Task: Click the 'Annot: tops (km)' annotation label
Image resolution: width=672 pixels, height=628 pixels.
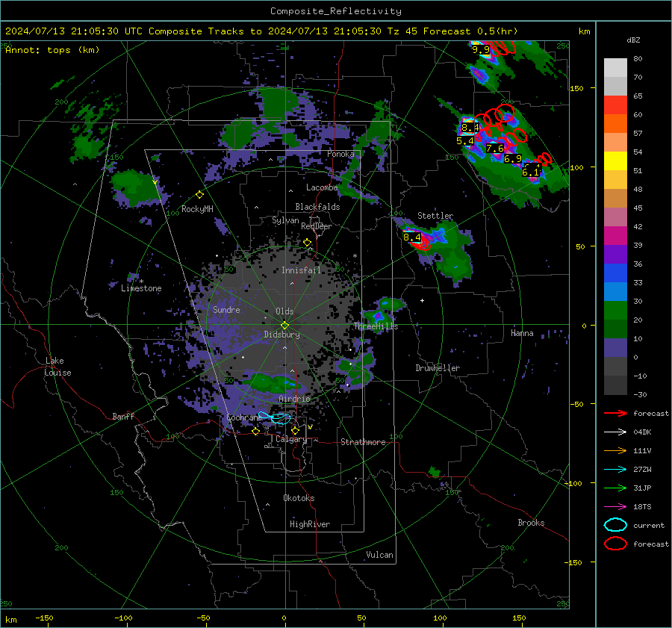Action: click(x=52, y=50)
